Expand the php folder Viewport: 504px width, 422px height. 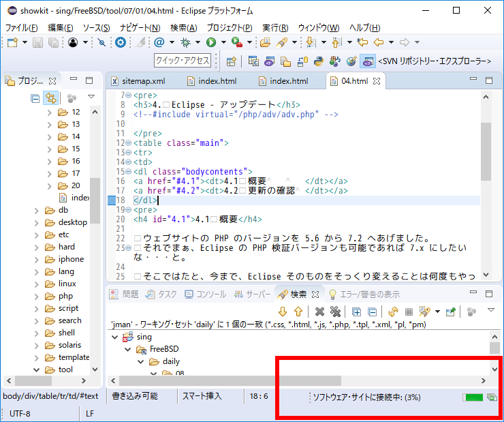point(37,297)
